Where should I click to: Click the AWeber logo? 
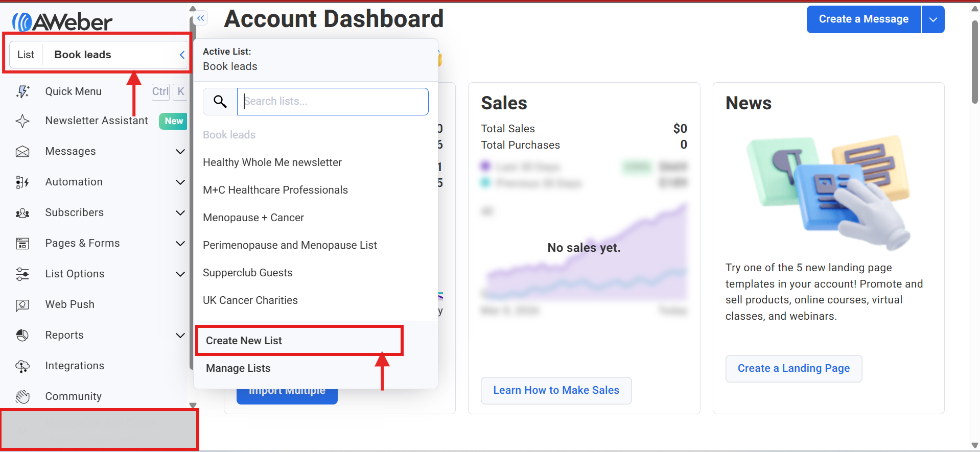point(62,21)
